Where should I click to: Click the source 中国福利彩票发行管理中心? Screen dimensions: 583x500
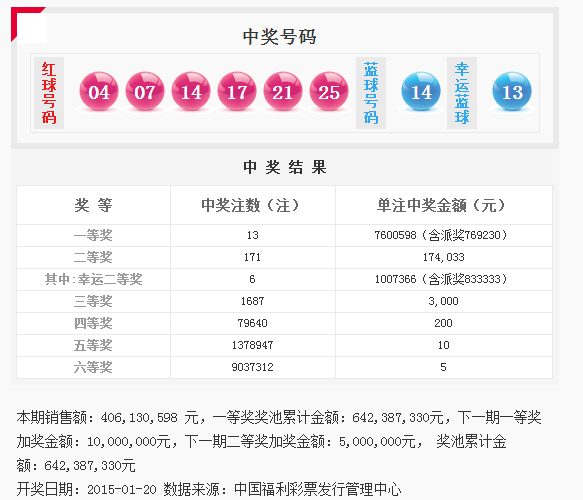318,490
